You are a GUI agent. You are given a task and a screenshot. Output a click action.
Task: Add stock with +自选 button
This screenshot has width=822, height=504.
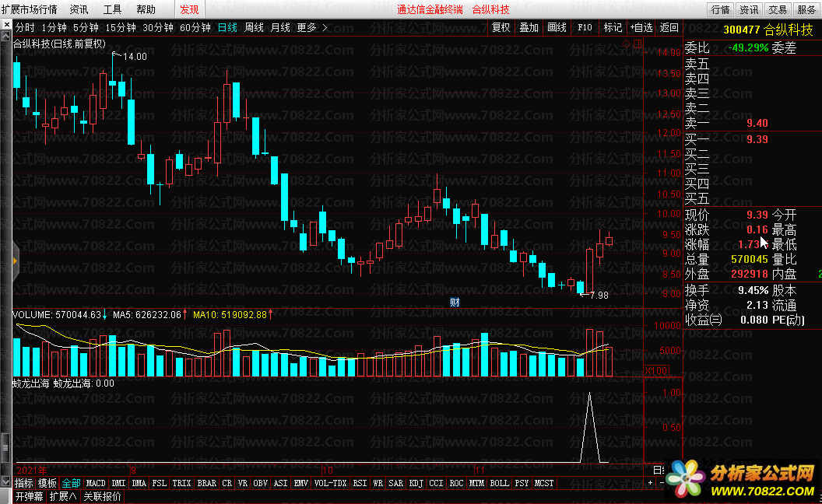tap(641, 27)
